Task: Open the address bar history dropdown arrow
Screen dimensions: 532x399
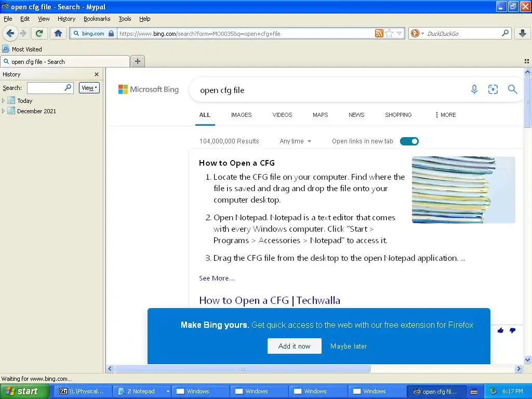Action: tap(400, 33)
